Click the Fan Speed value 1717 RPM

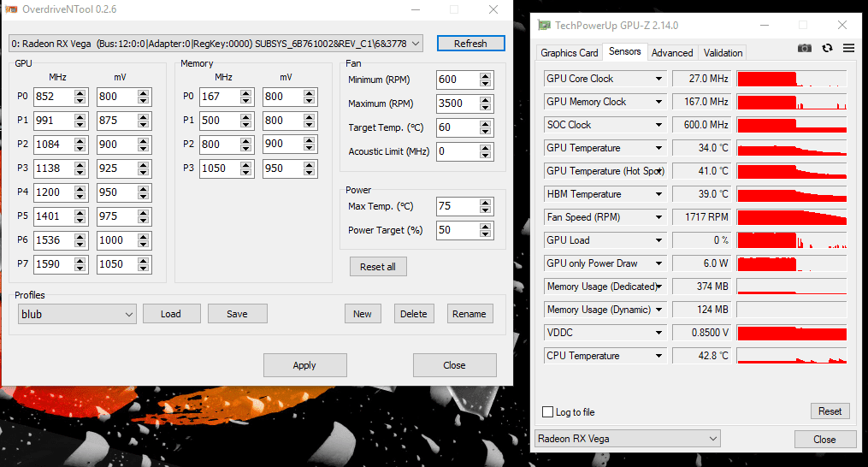(x=702, y=217)
